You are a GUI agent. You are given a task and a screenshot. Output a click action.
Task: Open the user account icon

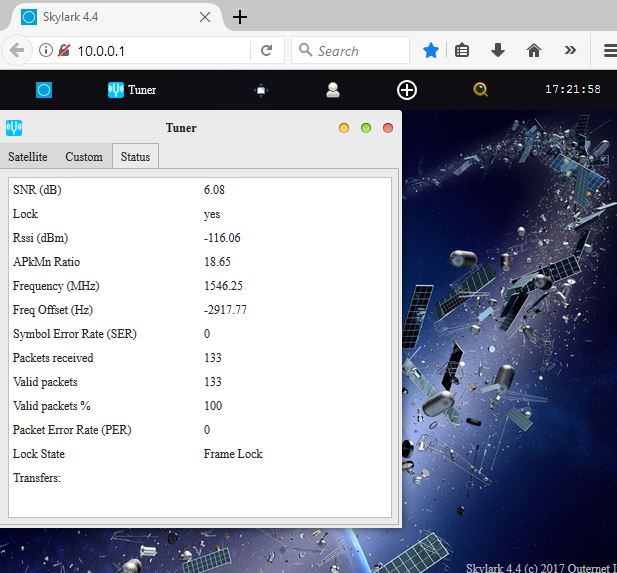coord(333,90)
